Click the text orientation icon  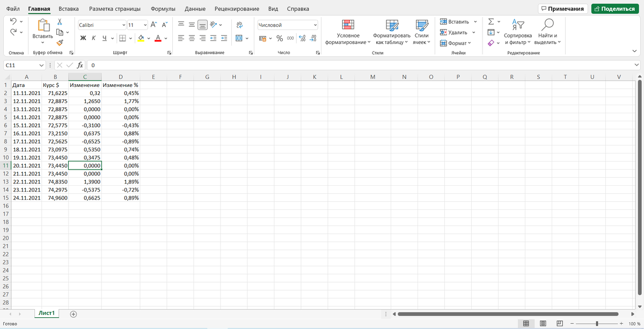(x=214, y=25)
